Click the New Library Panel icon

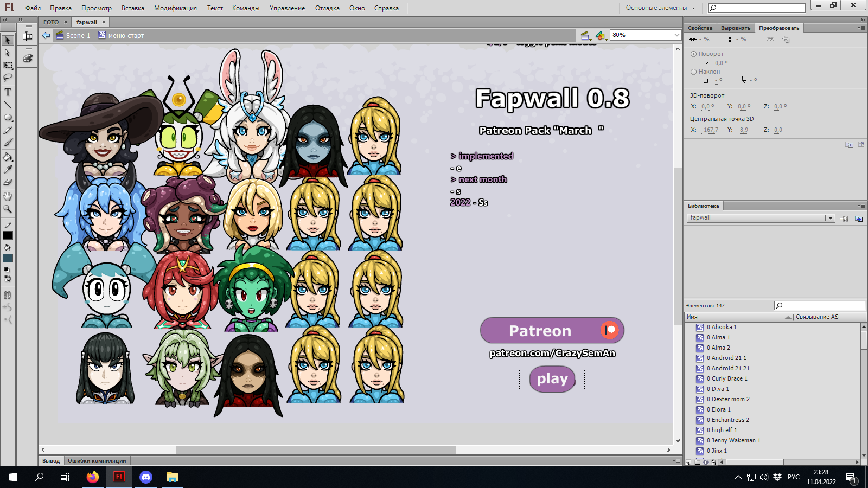click(859, 219)
